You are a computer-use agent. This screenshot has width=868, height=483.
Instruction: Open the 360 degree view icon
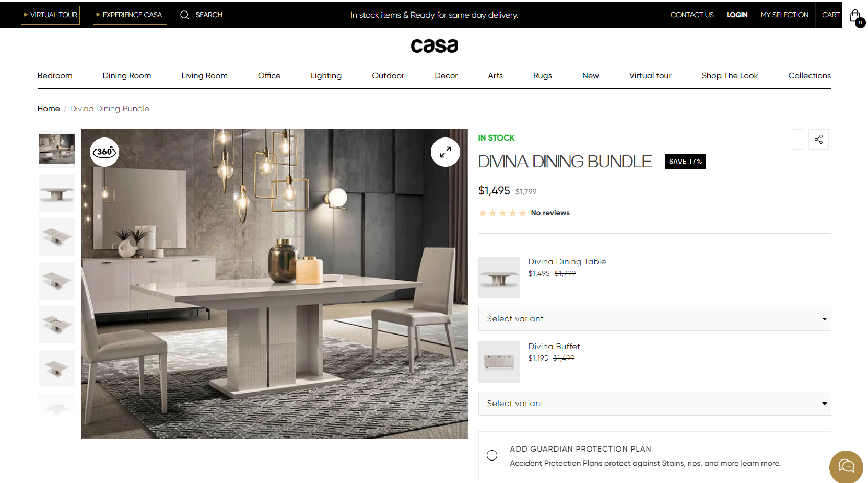[x=104, y=152]
